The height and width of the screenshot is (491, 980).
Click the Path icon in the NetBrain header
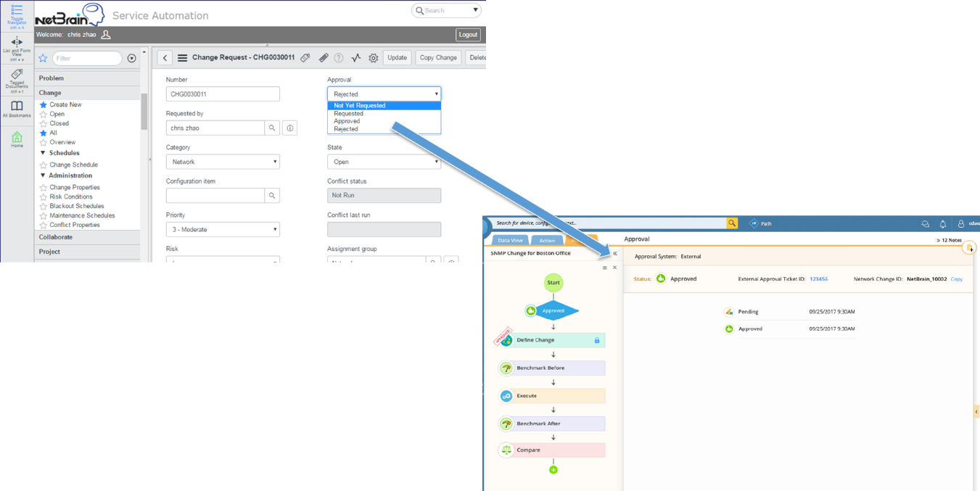click(x=752, y=223)
